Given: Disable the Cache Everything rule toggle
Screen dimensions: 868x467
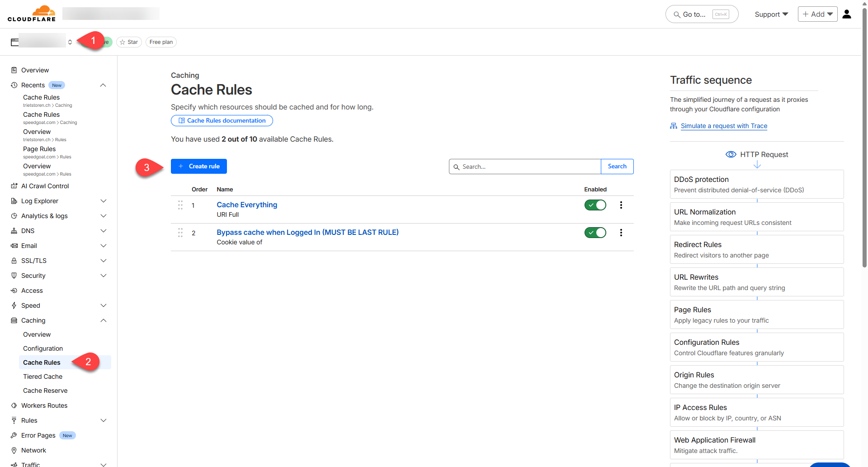Looking at the screenshot, I should click(x=595, y=205).
